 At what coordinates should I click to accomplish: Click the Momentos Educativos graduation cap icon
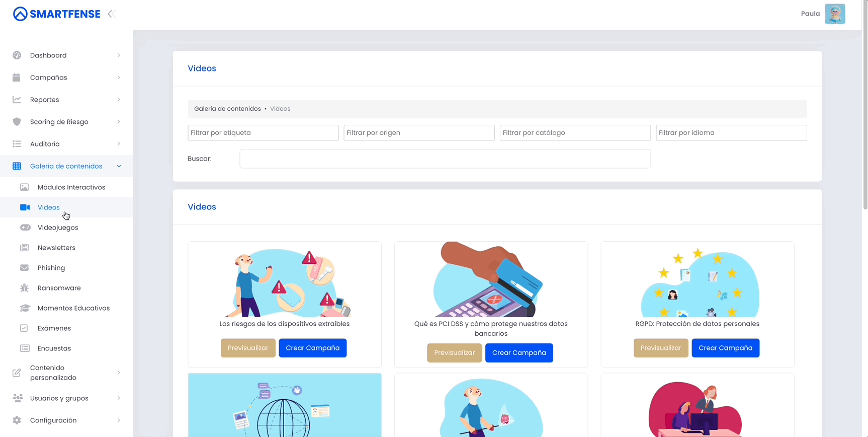(25, 308)
